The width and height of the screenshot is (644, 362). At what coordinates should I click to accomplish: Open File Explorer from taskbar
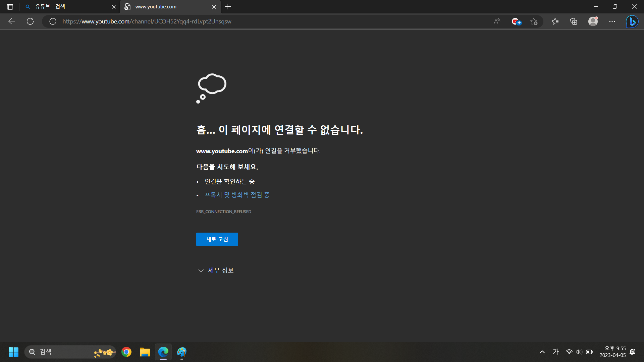coord(145,352)
